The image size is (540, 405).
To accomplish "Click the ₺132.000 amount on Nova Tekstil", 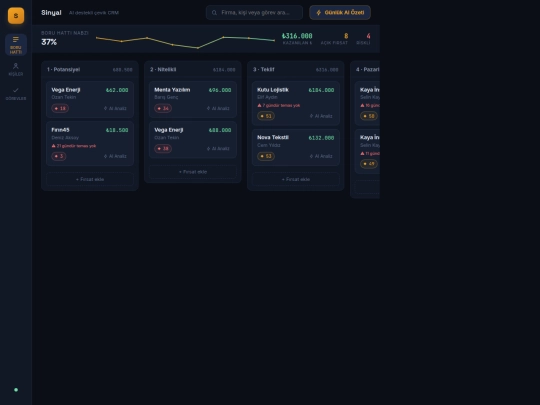I will pyautogui.click(x=321, y=138).
